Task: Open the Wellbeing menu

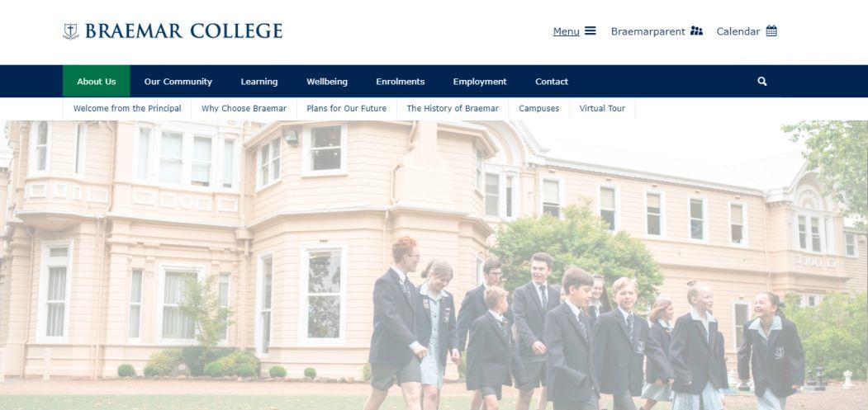Action: (327, 82)
